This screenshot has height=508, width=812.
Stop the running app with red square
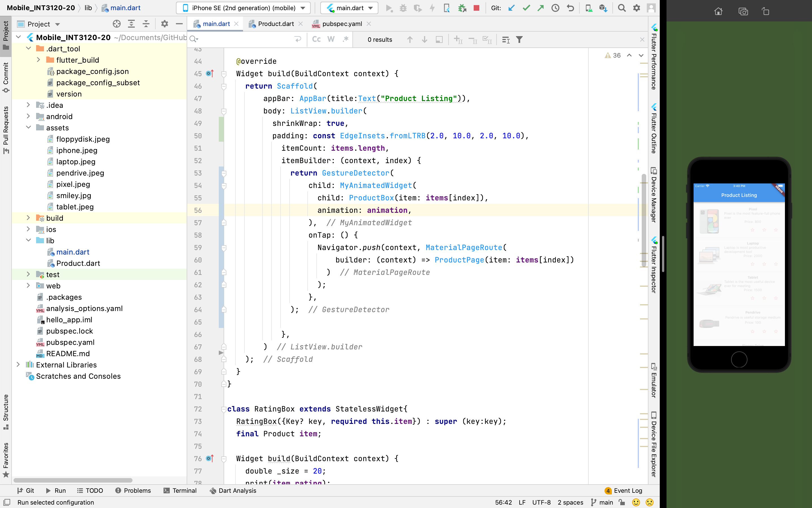[x=476, y=8]
